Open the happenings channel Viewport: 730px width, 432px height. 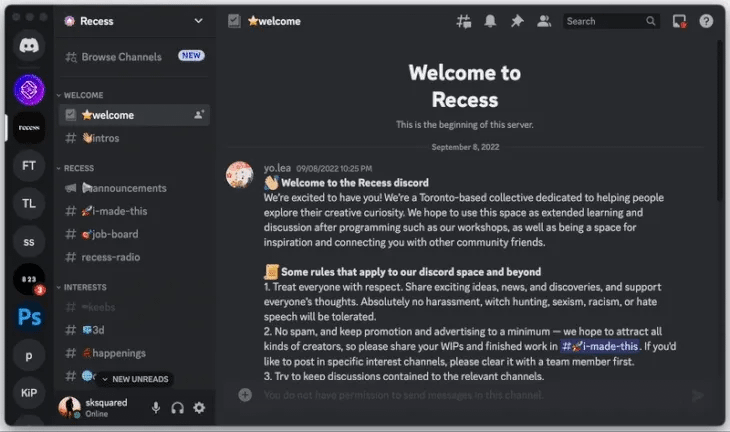(x=134, y=353)
